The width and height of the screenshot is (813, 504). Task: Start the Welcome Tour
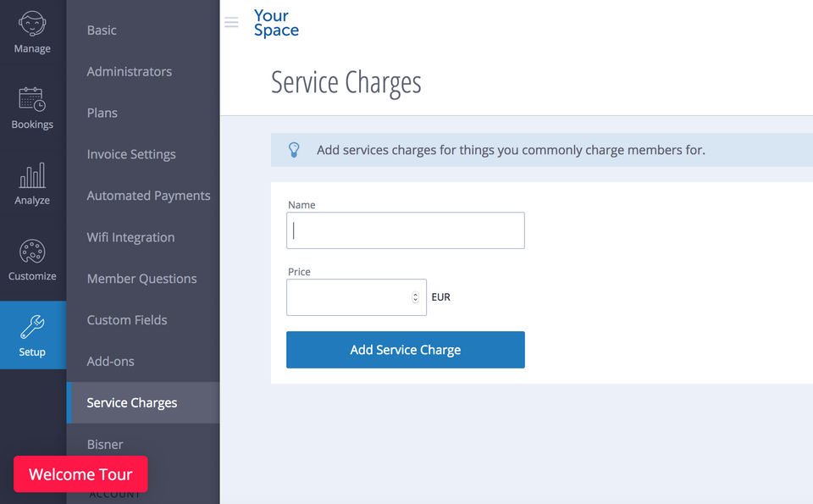[80, 474]
